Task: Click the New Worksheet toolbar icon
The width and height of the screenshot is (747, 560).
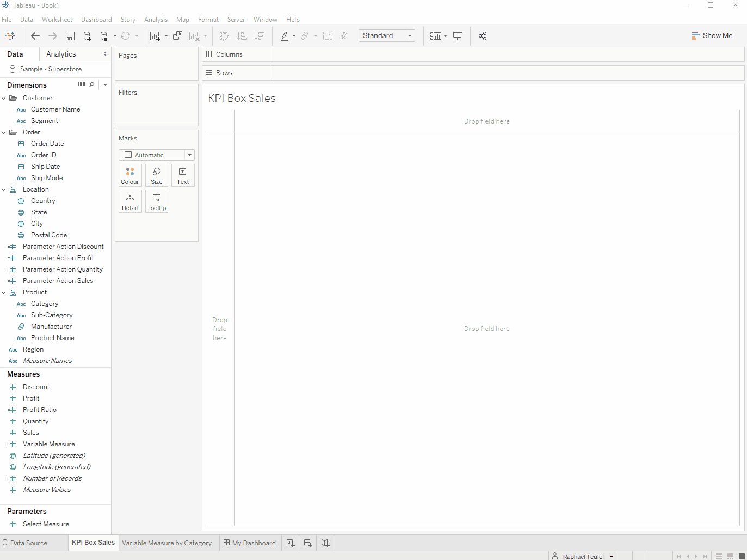Action: tap(155, 36)
